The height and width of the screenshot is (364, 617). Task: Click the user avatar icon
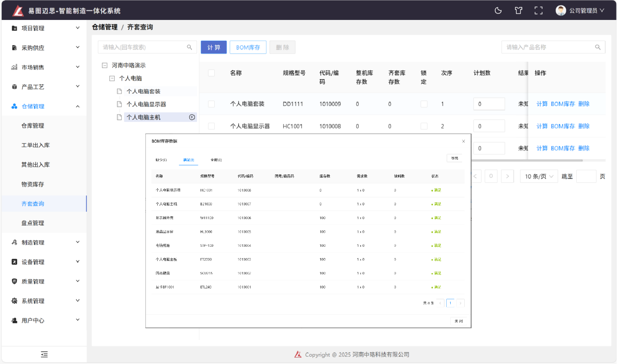pos(561,10)
